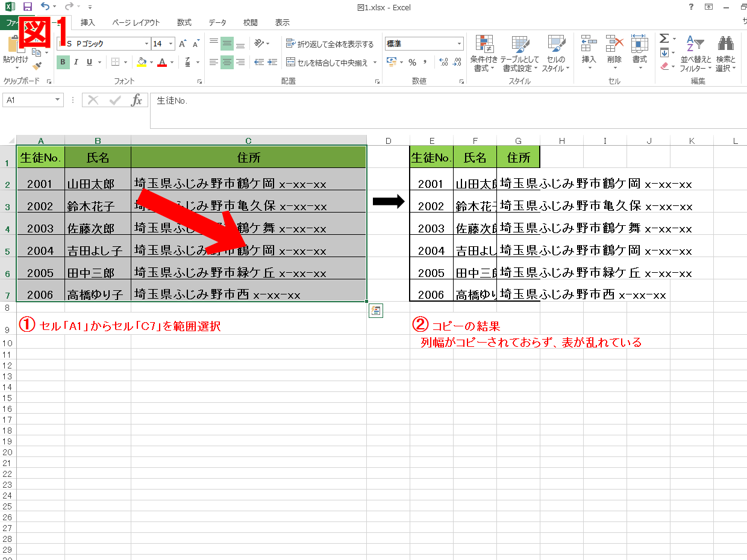Toggle underline formatting
The image size is (747, 560).
89,62
